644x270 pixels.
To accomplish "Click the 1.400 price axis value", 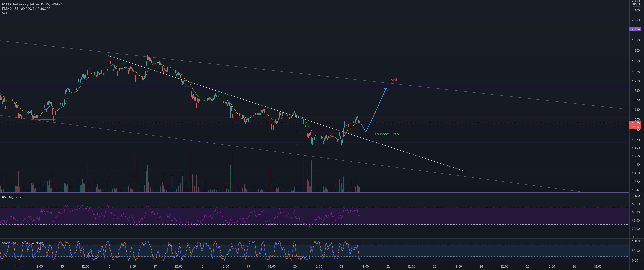I will pyautogui.click(x=635, y=173).
